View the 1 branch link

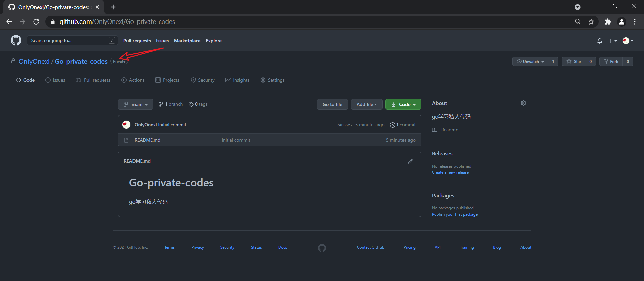coord(171,104)
